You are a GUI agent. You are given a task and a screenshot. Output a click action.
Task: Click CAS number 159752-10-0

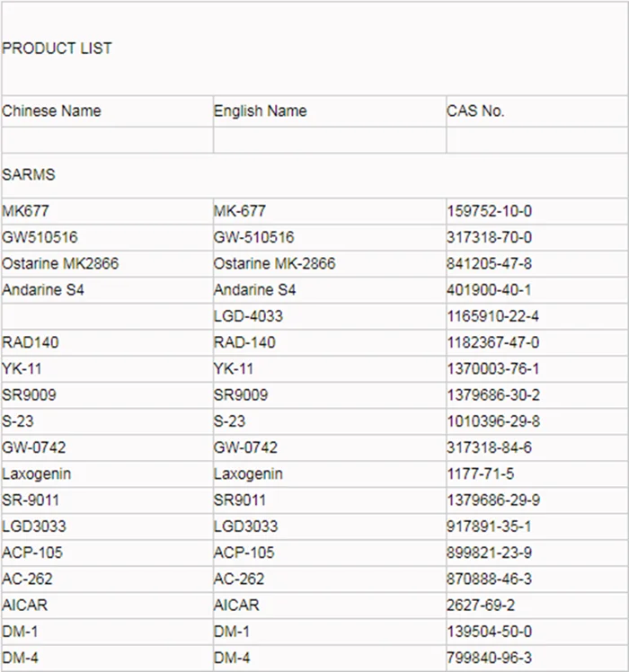(490, 211)
